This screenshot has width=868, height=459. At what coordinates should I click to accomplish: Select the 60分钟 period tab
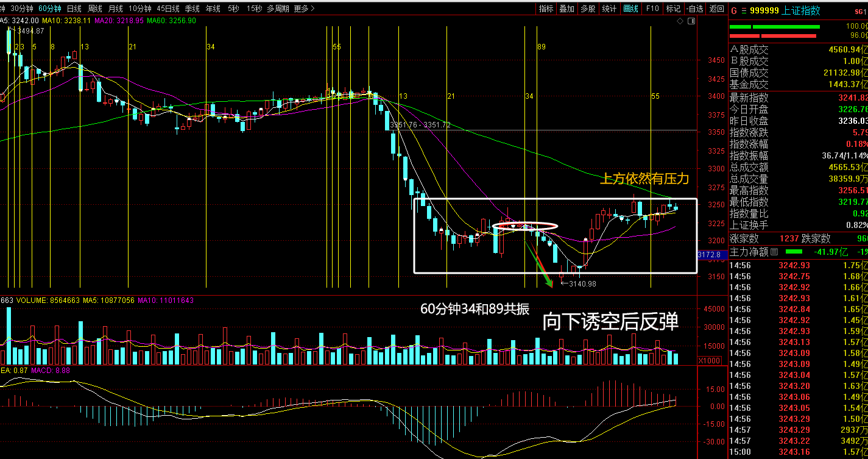pyautogui.click(x=49, y=9)
